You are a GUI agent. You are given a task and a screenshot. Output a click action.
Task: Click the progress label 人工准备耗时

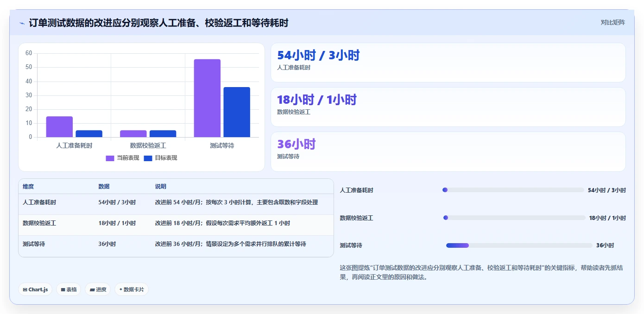click(x=356, y=190)
